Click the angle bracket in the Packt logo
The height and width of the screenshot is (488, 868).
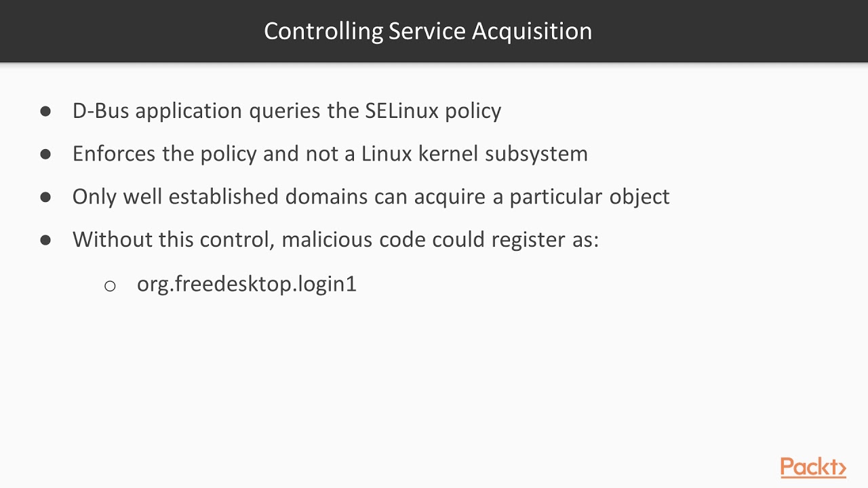(840, 468)
